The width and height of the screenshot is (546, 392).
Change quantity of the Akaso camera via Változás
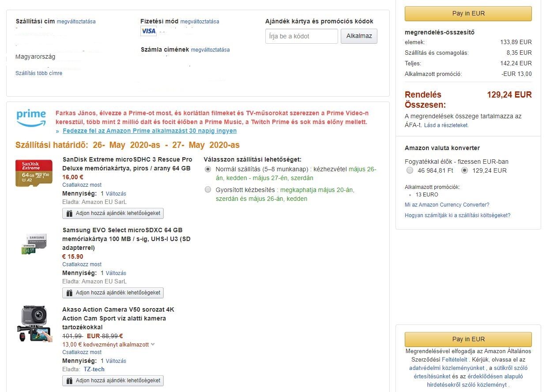click(x=116, y=361)
